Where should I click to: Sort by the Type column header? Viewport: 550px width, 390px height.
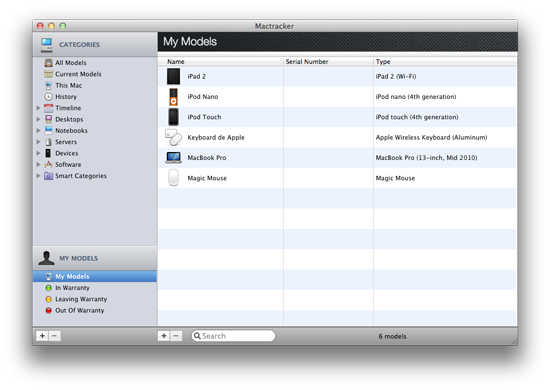click(x=445, y=62)
